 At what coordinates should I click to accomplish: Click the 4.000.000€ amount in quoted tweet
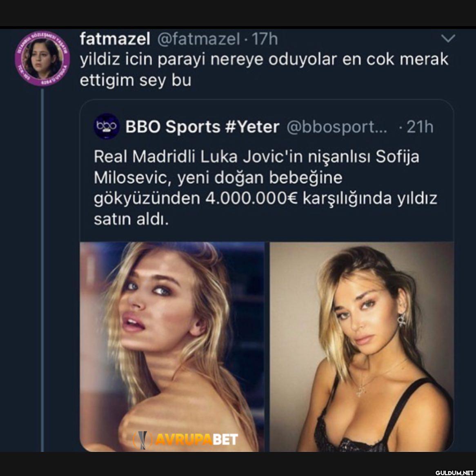252,198
